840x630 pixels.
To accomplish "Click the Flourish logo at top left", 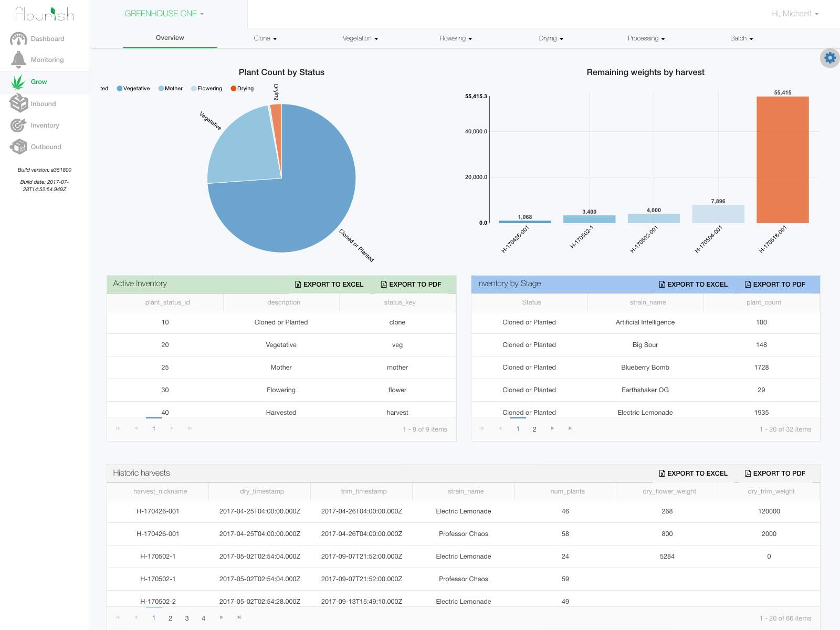I will [x=44, y=14].
